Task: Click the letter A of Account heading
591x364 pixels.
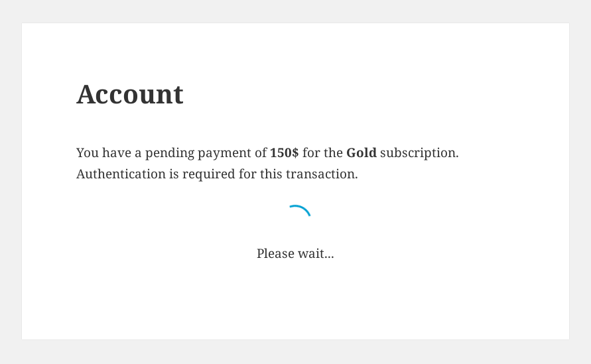Action: (86, 94)
